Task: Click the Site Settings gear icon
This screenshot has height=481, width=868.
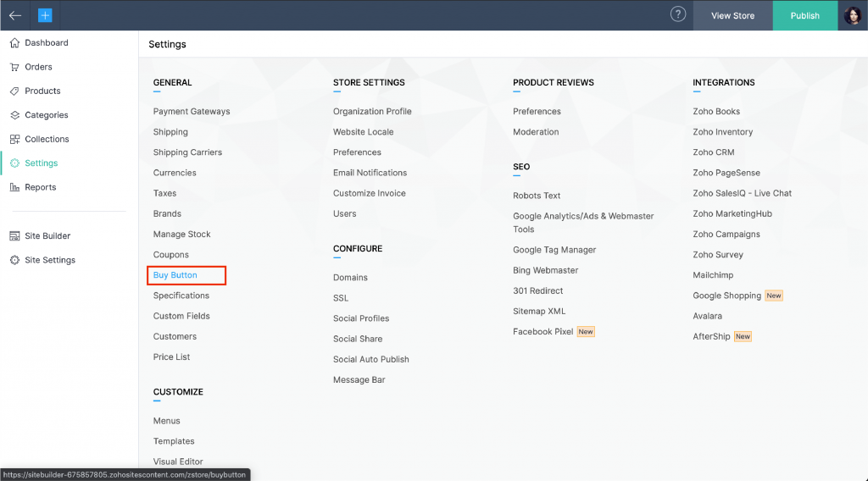Action: tap(14, 260)
